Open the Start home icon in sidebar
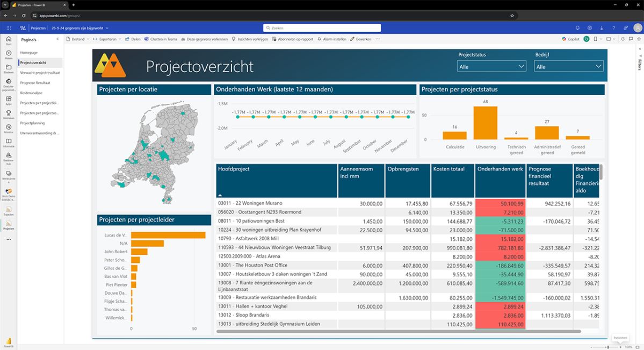The width and height of the screenshot is (644, 350). 9,39
